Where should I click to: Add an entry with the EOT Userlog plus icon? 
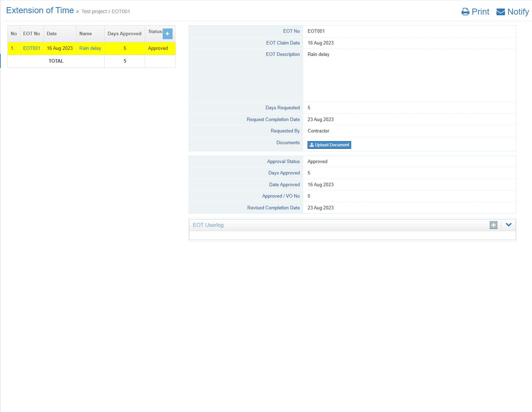493,225
